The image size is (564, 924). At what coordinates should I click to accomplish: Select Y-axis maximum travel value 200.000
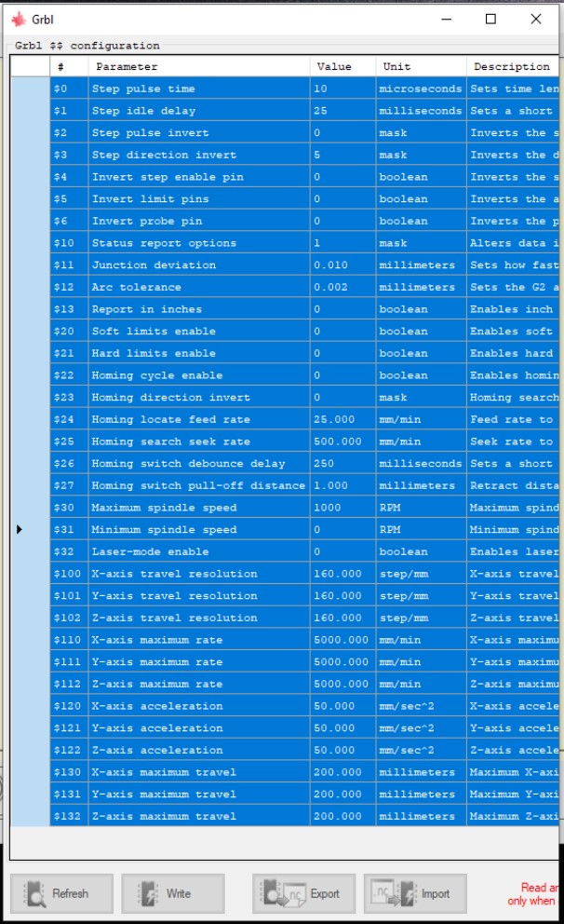tap(342, 795)
